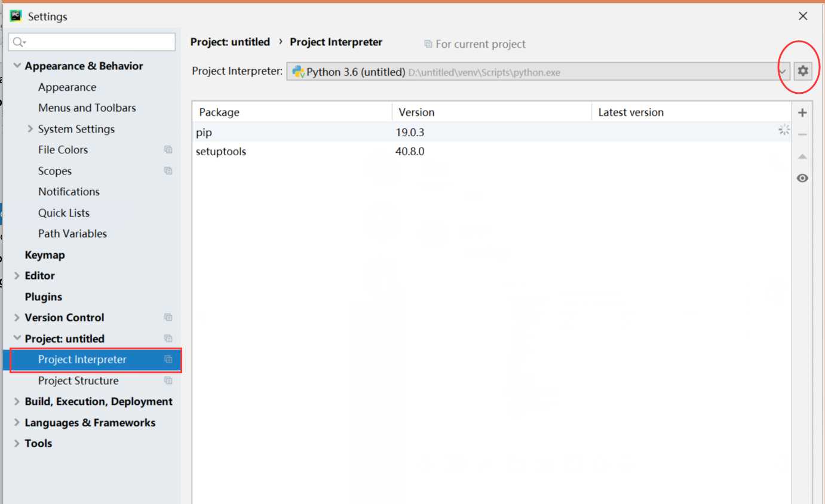Open Path Variables settings

pos(72,233)
